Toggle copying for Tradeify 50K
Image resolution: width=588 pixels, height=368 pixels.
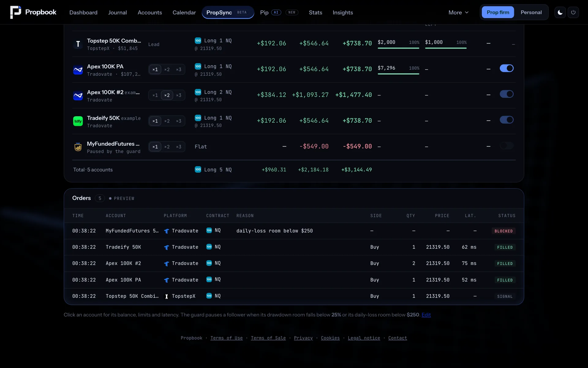(x=507, y=120)
